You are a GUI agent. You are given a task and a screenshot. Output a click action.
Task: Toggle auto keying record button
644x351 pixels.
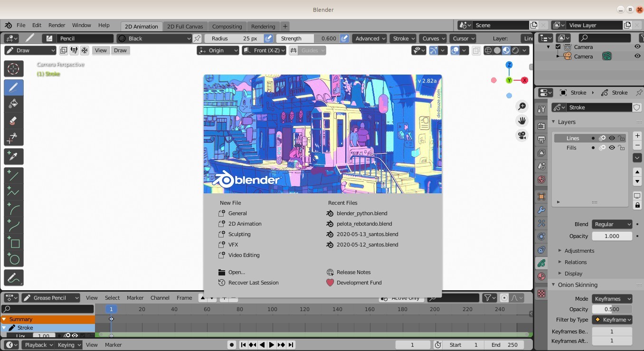tap(231, 345)
